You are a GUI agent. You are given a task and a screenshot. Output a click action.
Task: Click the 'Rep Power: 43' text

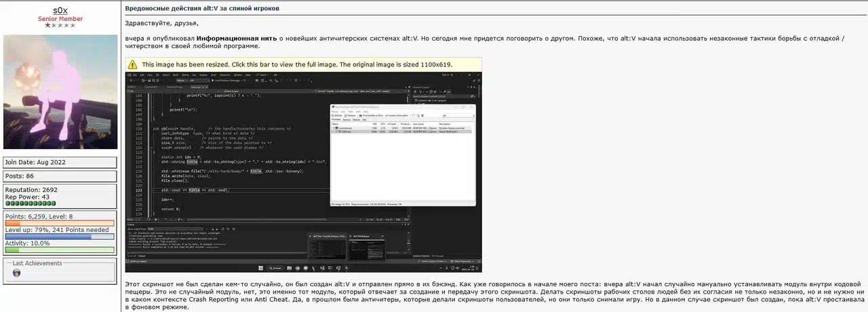tap(27, 197)
